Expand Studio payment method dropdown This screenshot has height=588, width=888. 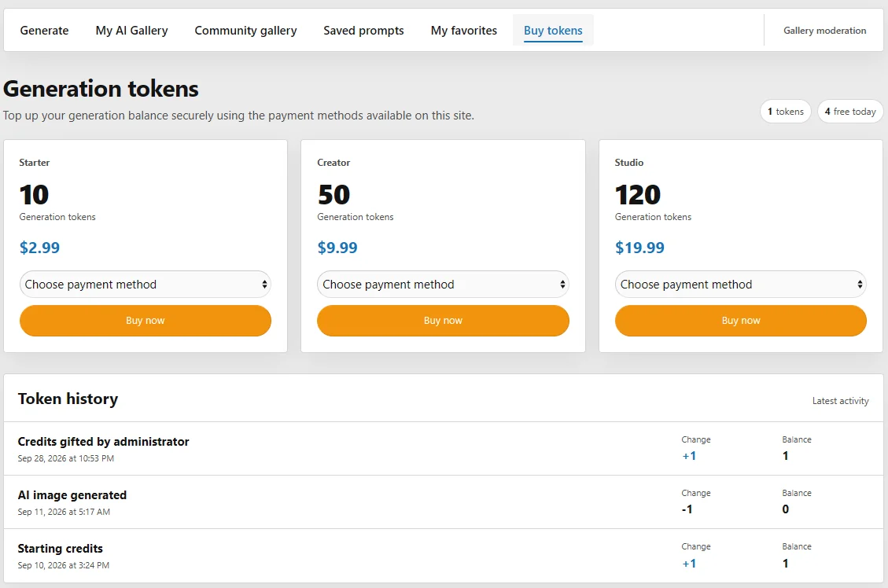pyautogui.click(x=741, y=284)
